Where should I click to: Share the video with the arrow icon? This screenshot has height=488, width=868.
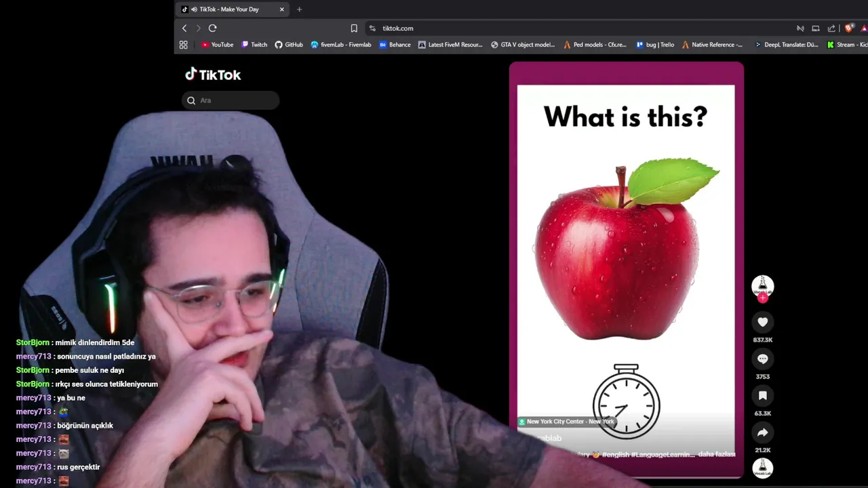pyautogui.click(x=763, y=432)
